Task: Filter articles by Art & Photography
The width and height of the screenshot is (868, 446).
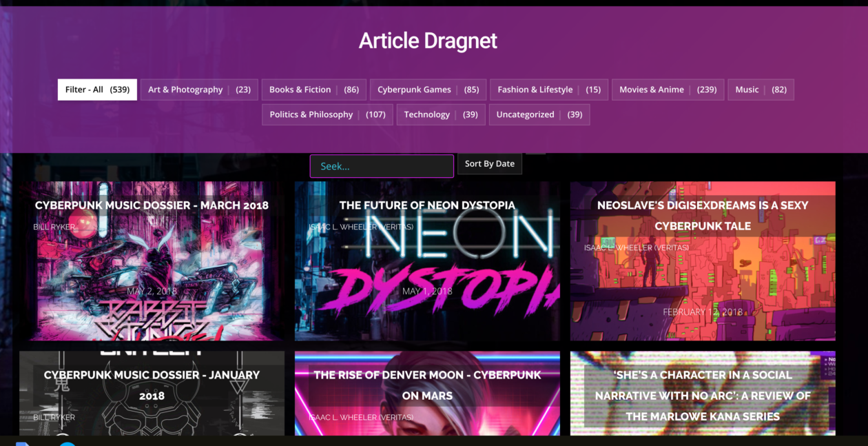Action: (x=199, y=90)
